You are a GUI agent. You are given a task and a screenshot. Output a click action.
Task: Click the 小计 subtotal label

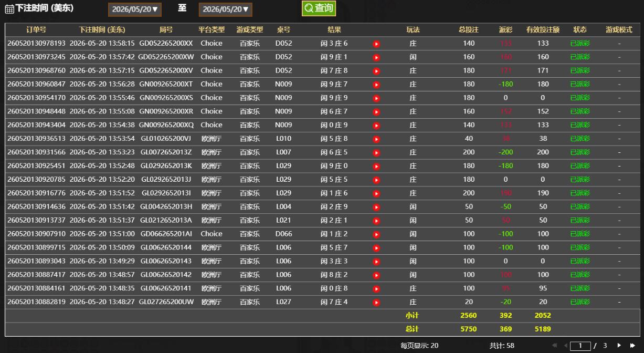click(412, 316)
